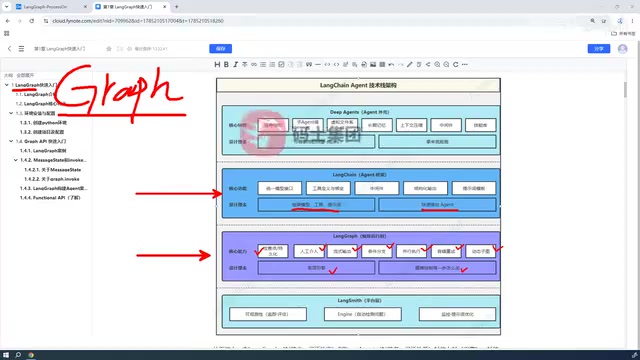The image size is (640, 360).
Task: Select the LangChain Agent architecture diagram image
Action: 358,206
